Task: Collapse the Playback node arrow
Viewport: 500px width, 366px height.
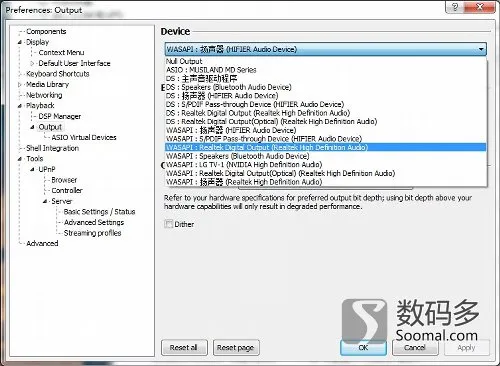Action: 20,106
